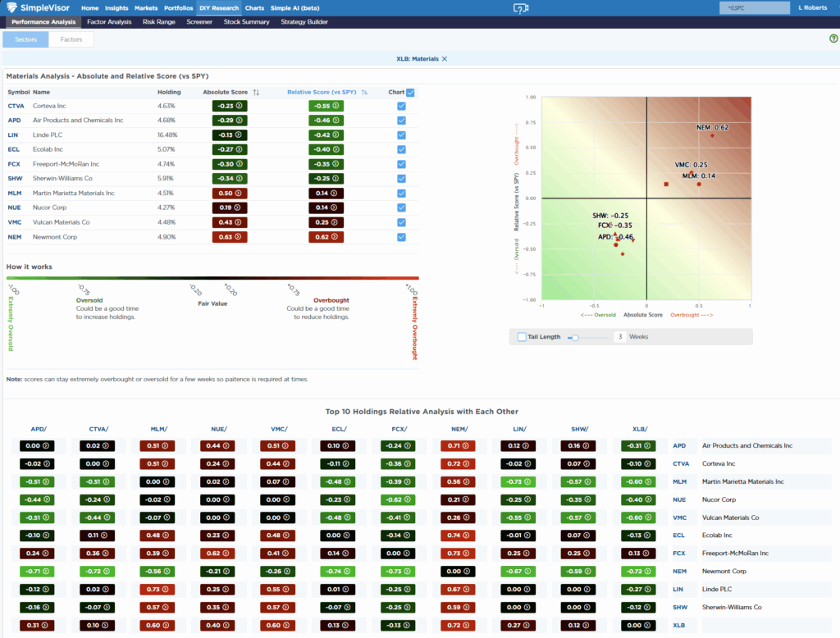Click the Tail Length slider
Viewport: 840px width, 638px height.
[x=576, y=336]
